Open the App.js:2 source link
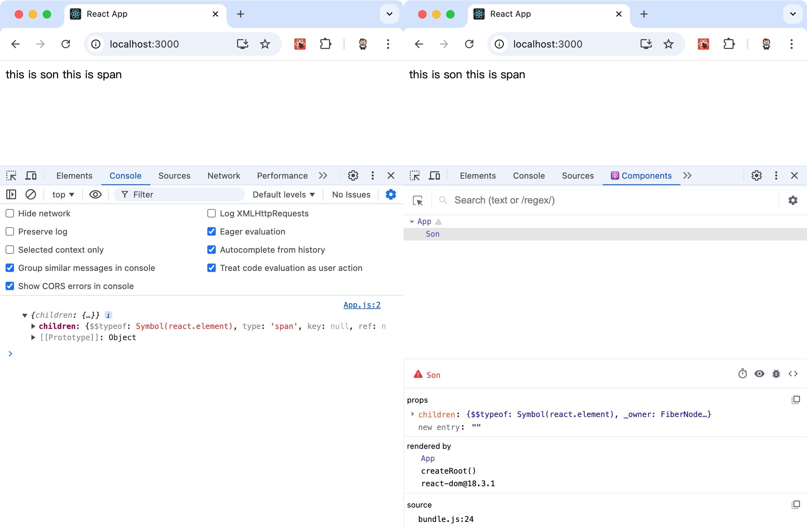This screenshot has height=532, width=807. 362,305
